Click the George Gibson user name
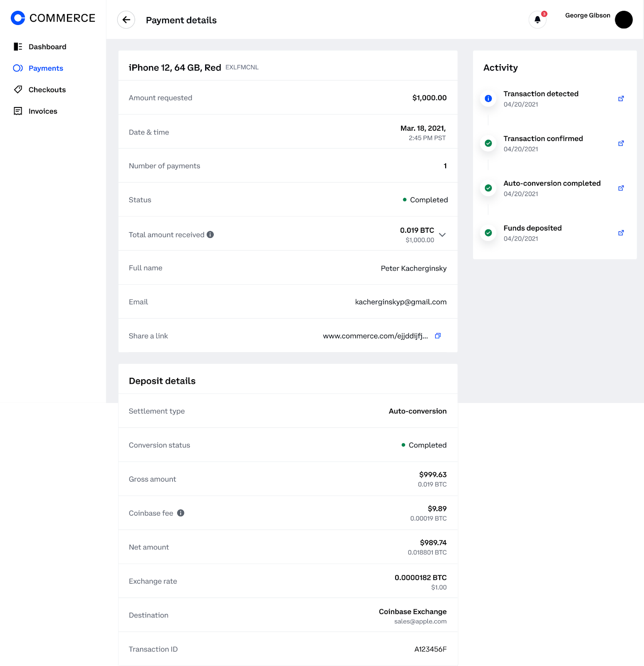644x666 pixels. [x=587, y=15]
